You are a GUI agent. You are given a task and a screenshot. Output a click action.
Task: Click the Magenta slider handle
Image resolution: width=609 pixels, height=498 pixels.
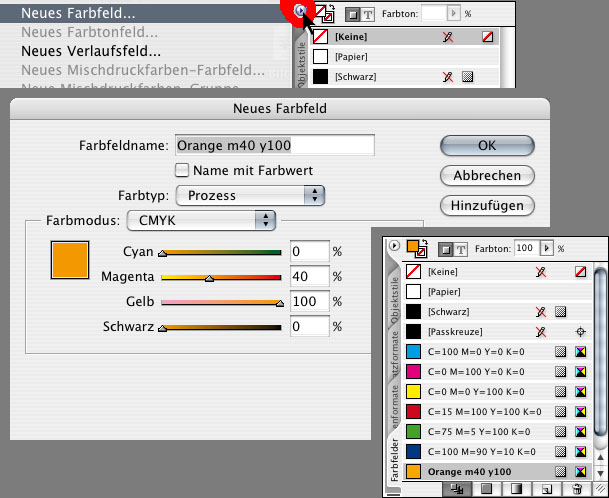point(209,279)
